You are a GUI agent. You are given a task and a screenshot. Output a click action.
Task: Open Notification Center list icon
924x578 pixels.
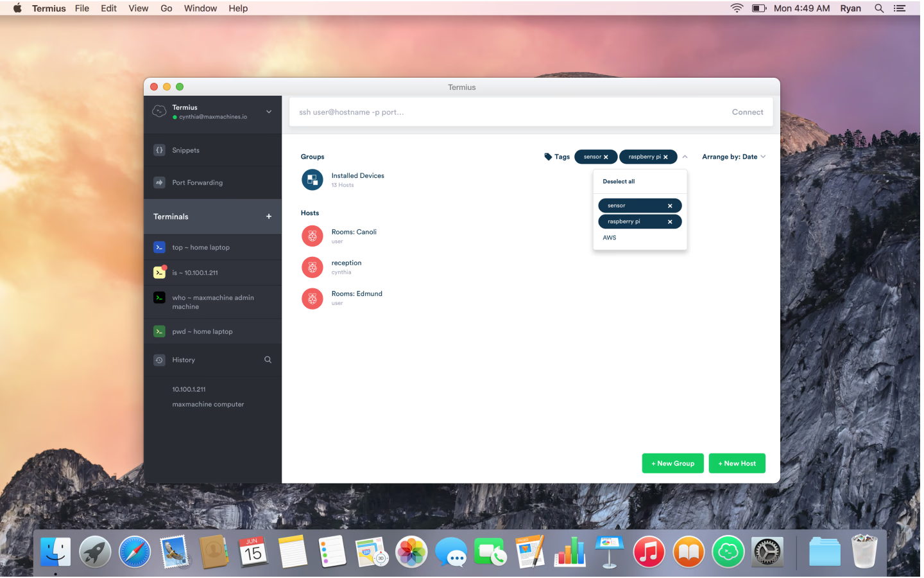(900, 8)
